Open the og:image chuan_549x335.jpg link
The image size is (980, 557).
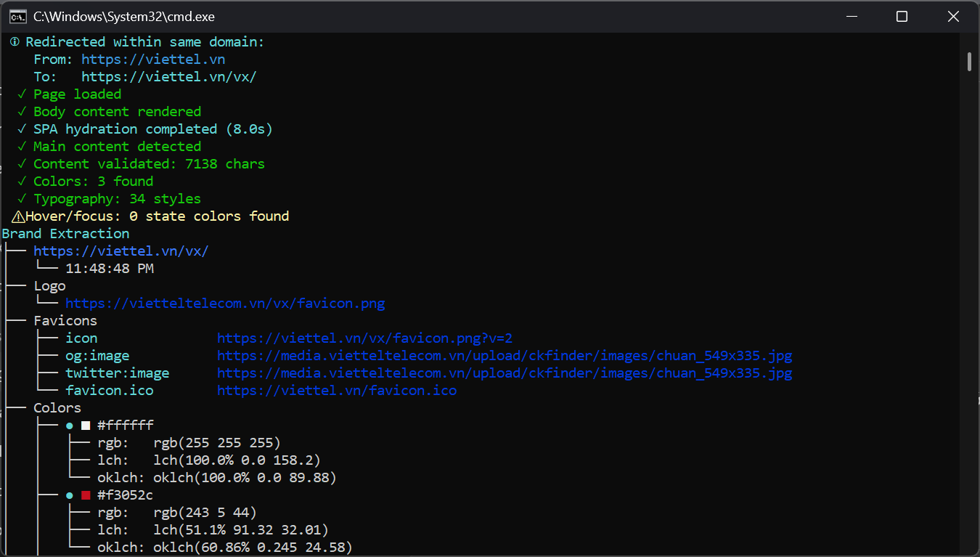coord(505,356)
